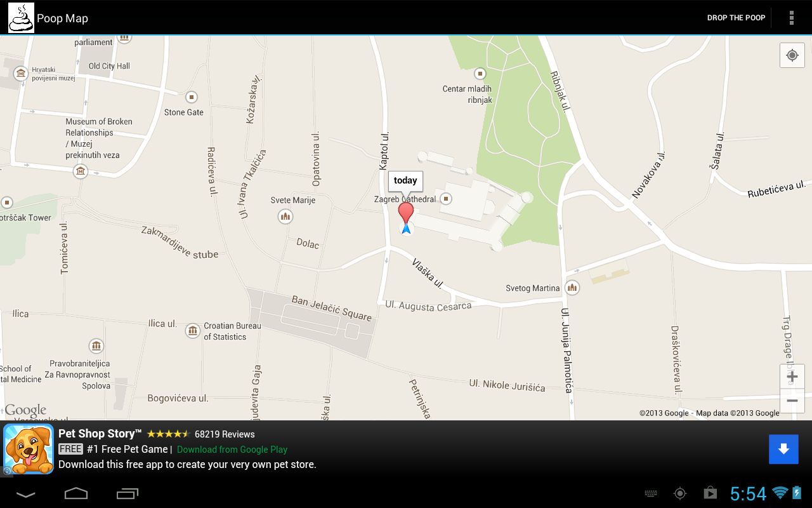
Task: Select the Zagreb Cathedral landmark icon
Action: click(445, 198)
